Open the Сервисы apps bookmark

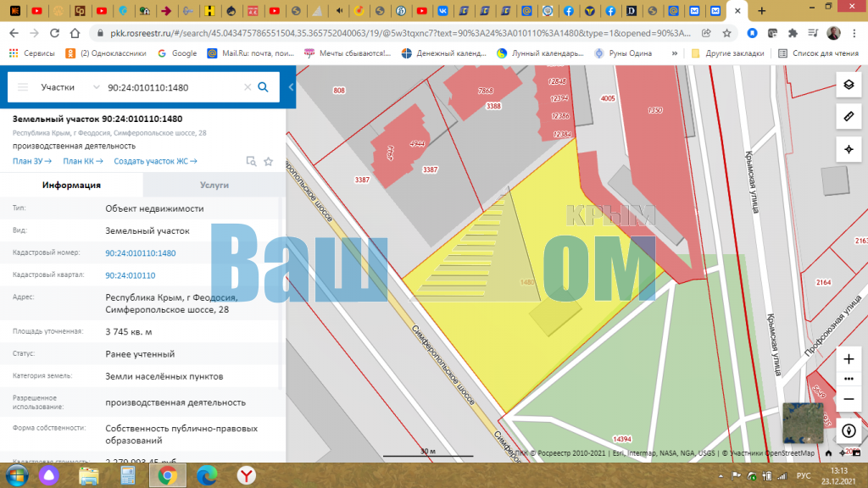(x=32, y=53)
